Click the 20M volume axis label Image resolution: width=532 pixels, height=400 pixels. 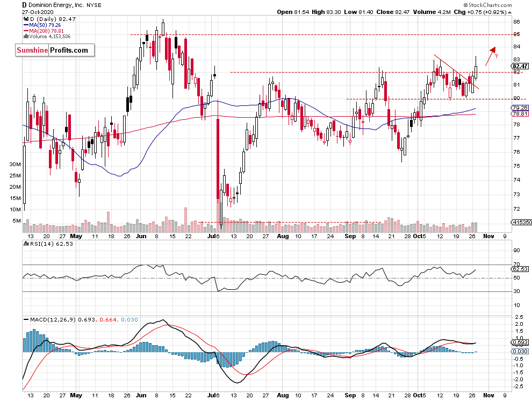click(15, 187)
